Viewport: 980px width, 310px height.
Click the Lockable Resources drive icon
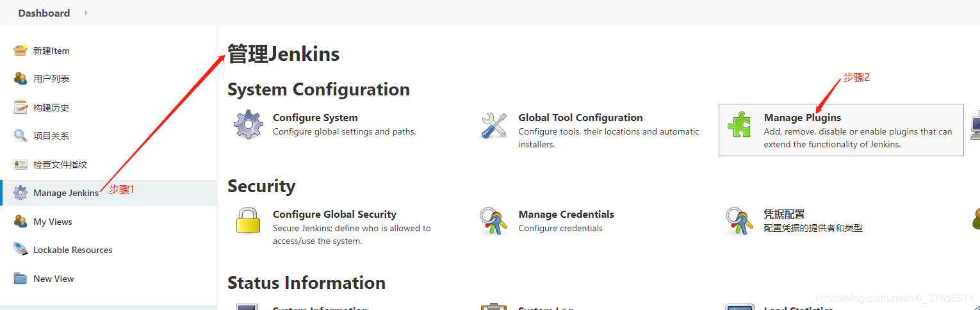pyautogui.click(x=20, y=250)
